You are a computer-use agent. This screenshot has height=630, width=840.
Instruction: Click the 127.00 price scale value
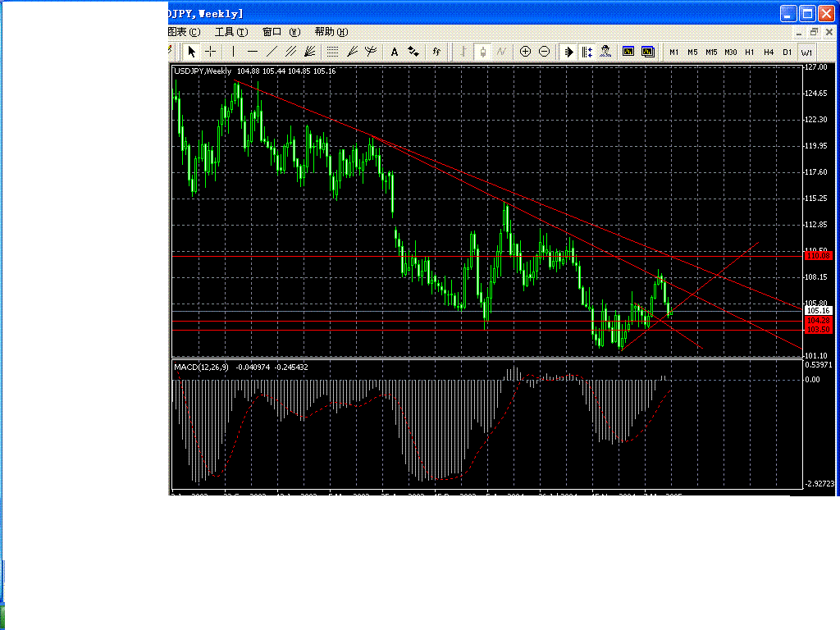point(816,67)
